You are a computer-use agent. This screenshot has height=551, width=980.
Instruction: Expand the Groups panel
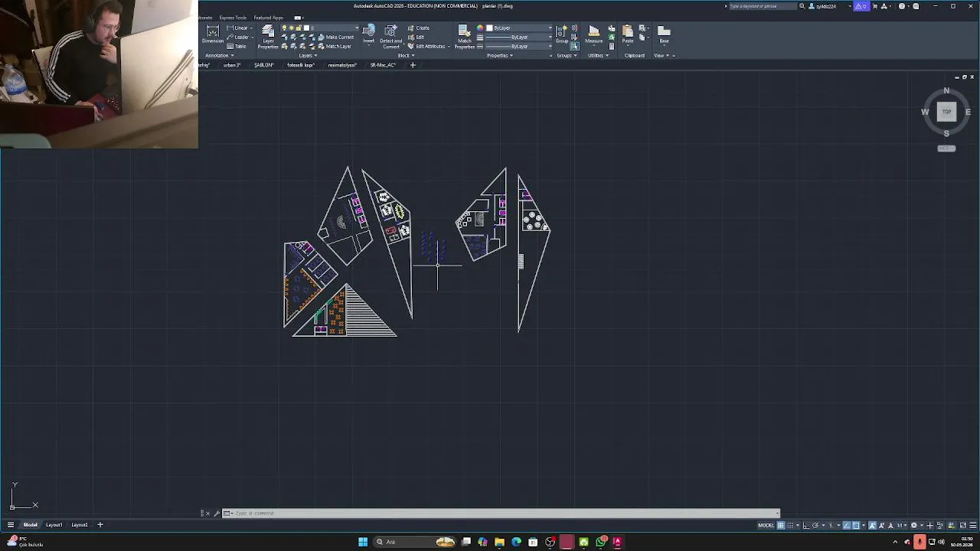tap(567, 55)
